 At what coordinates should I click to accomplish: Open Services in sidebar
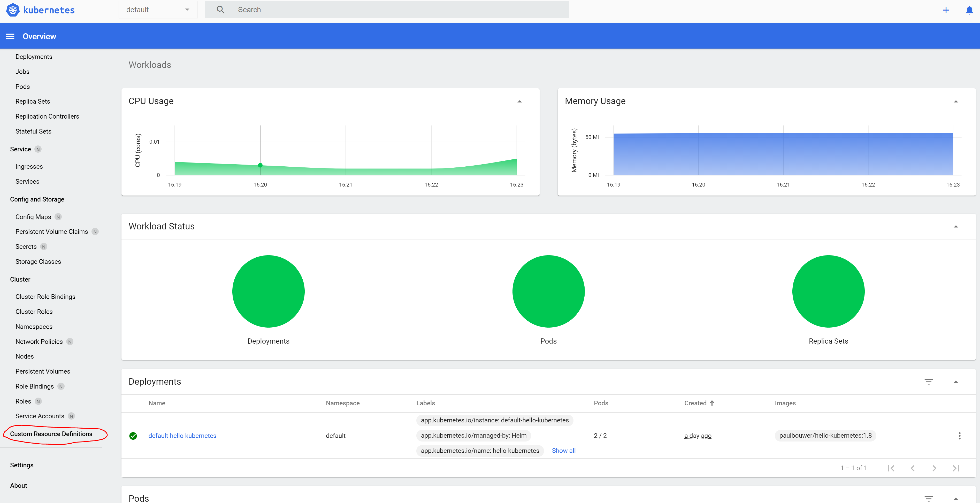(x=27, y=181)
